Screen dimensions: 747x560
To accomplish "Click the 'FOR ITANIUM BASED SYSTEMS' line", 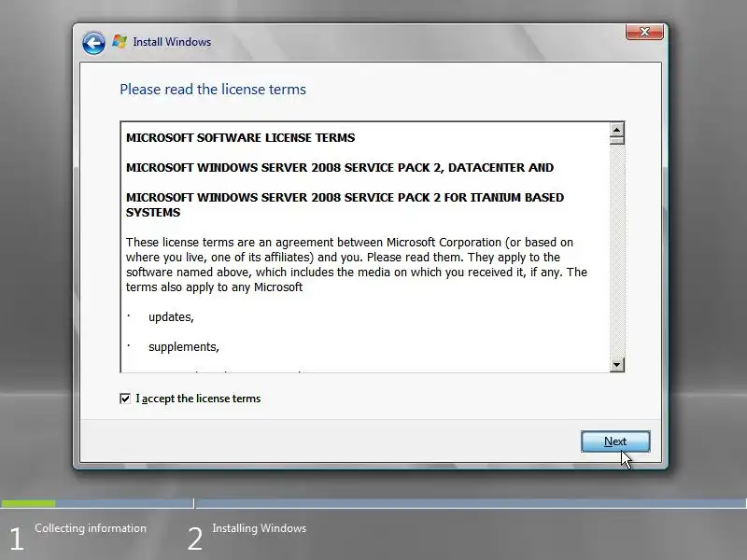I will (x=345, y=204).
